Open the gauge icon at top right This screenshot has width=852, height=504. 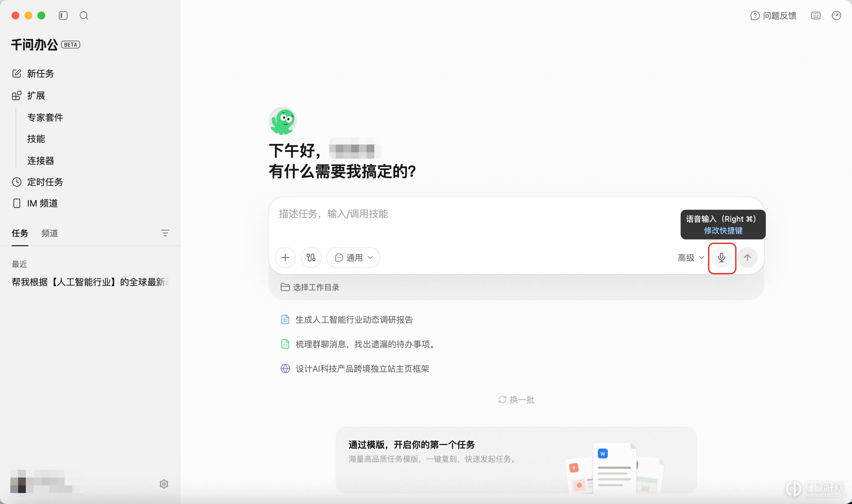[x=837, y=15]
